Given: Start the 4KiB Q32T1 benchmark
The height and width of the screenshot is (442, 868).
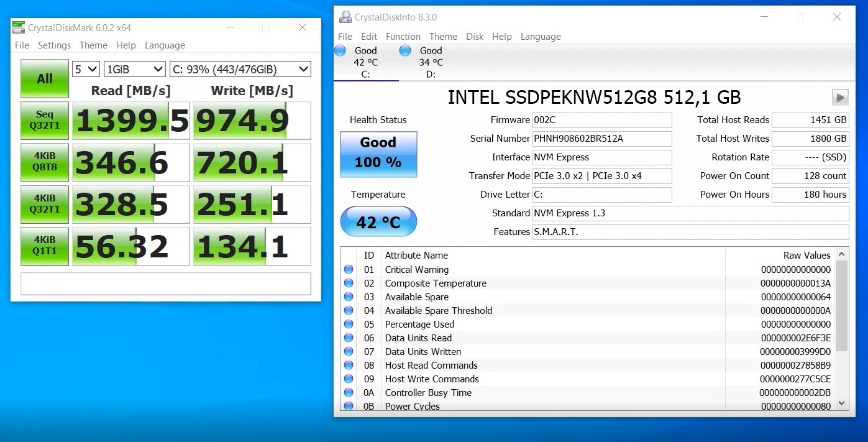Looking at the screenshot, I should point(45,204).
